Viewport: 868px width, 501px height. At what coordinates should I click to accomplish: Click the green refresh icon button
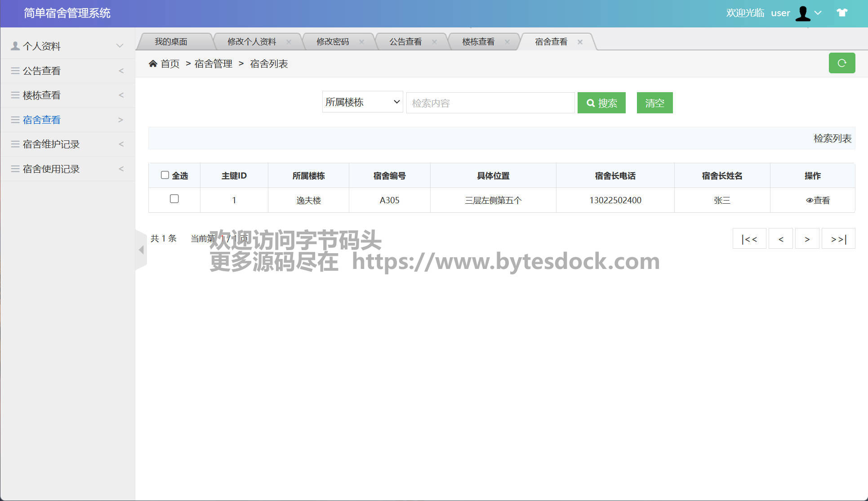(841, 63)
